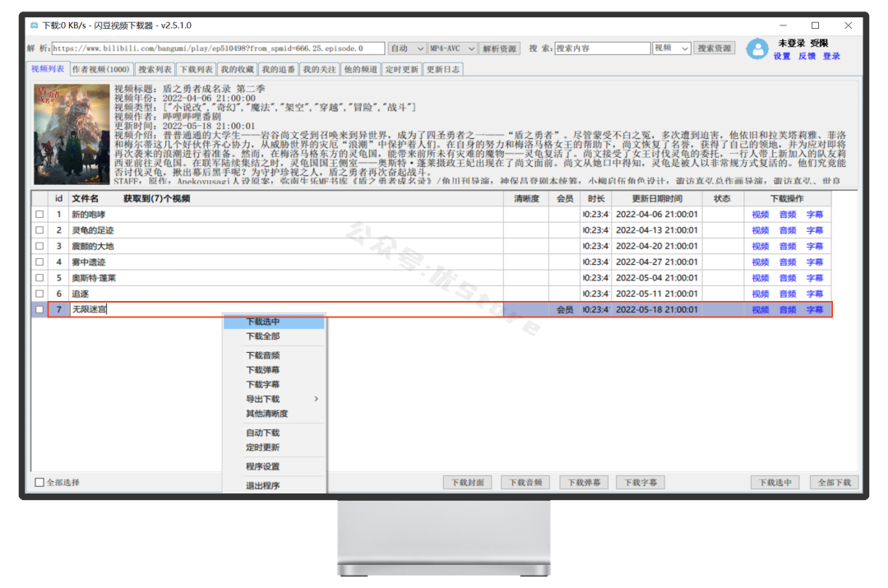
Task: Click 字幕 link for row 追逐
Action: [x=815, y=294]
